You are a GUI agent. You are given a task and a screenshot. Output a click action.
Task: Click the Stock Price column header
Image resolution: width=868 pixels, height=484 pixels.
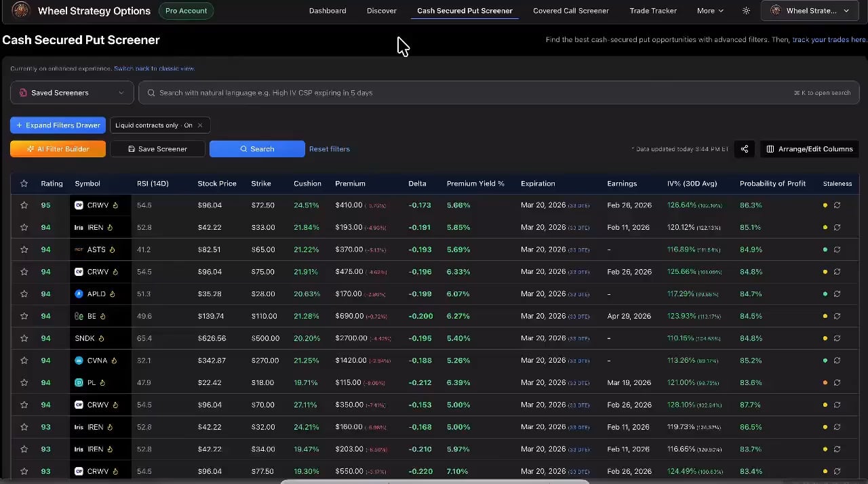click(x=217, y=184)
